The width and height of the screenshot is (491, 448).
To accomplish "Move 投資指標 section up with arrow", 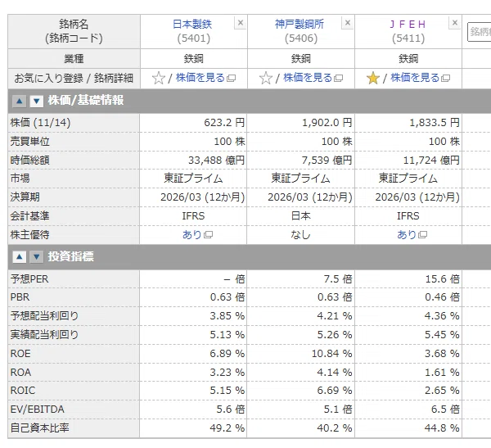I will (19, 257).
